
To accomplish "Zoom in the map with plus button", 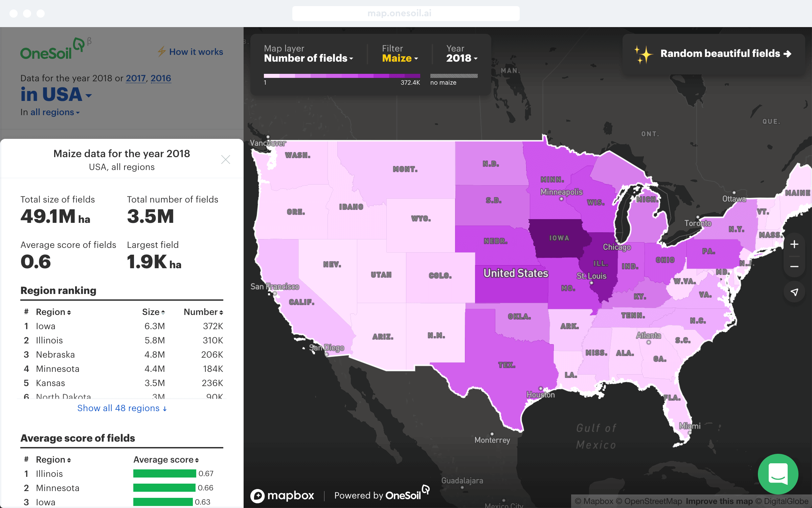I will [794, 244].
